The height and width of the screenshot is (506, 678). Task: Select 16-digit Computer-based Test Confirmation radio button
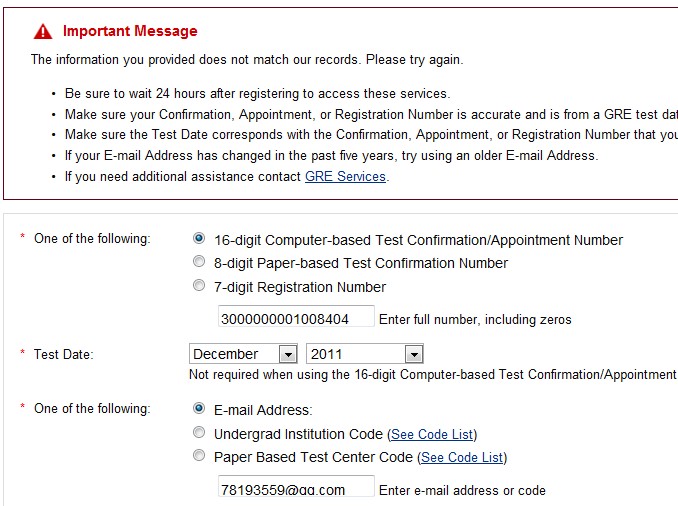pyautogui.click(x=199, y=239)
